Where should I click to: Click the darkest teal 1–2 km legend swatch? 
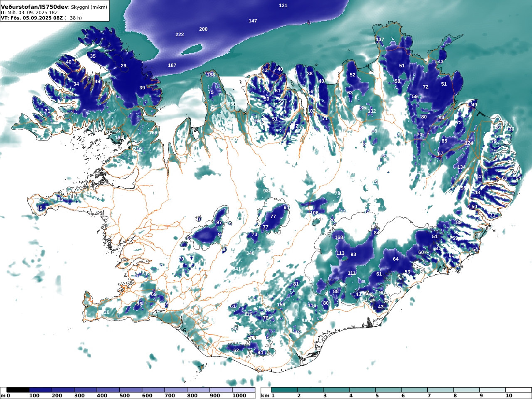pyautogui.click(x=284, y=390)
